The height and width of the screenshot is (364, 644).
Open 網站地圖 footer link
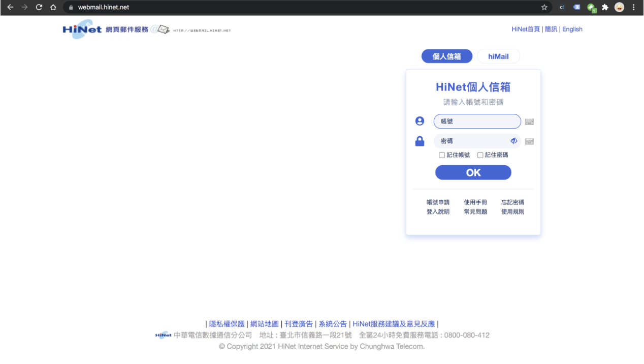pyautogui.click(x=265, y=324)
